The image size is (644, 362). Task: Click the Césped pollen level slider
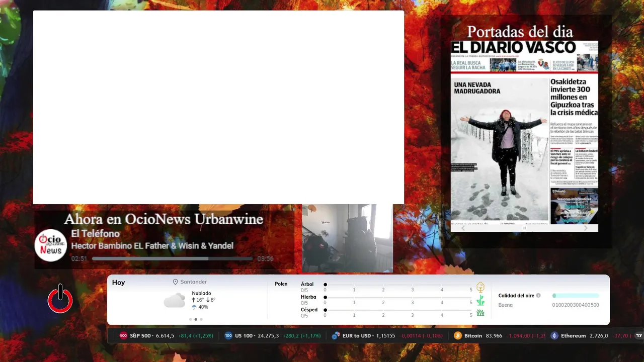398,310
